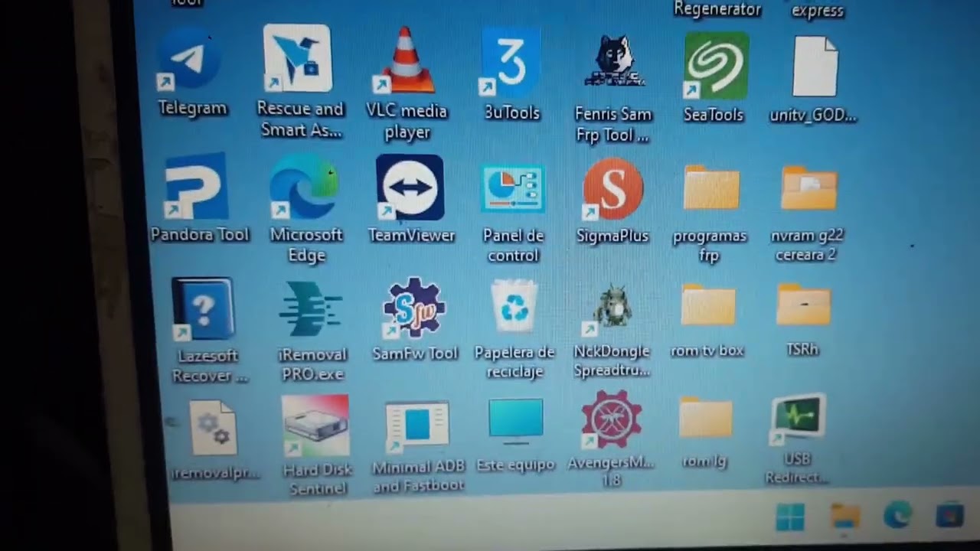Launch the SigmaPlus shortcut
The image size is (980, 551).
click(612, 188)
